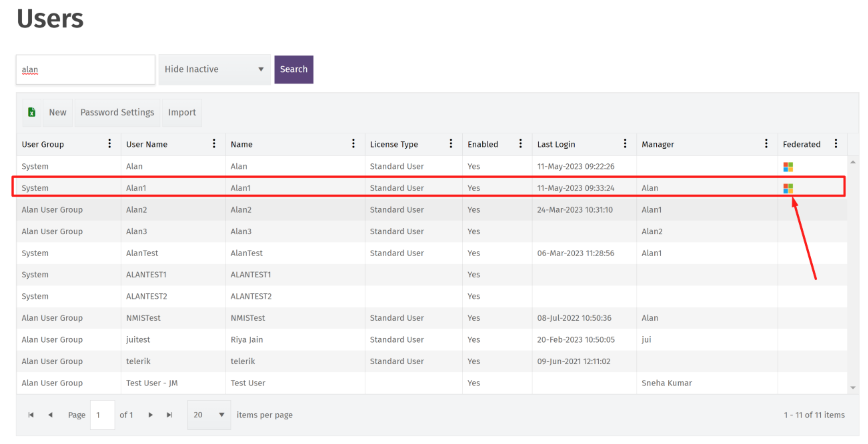Open Last Login column options menu
868x444 pixels.
[625, 144]
